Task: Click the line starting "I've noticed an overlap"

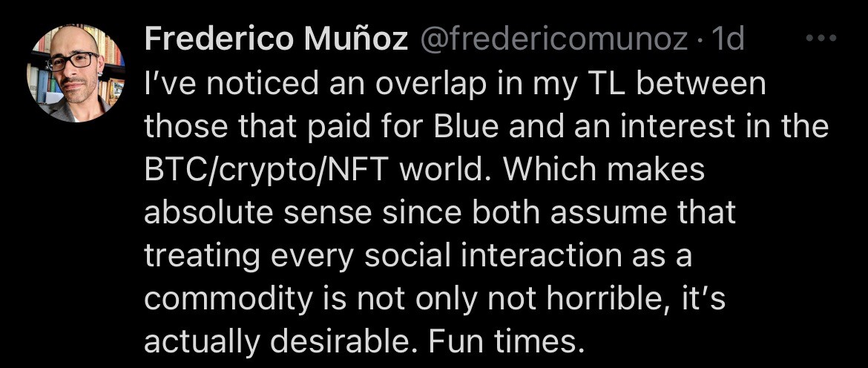Action: pos(454,84)
